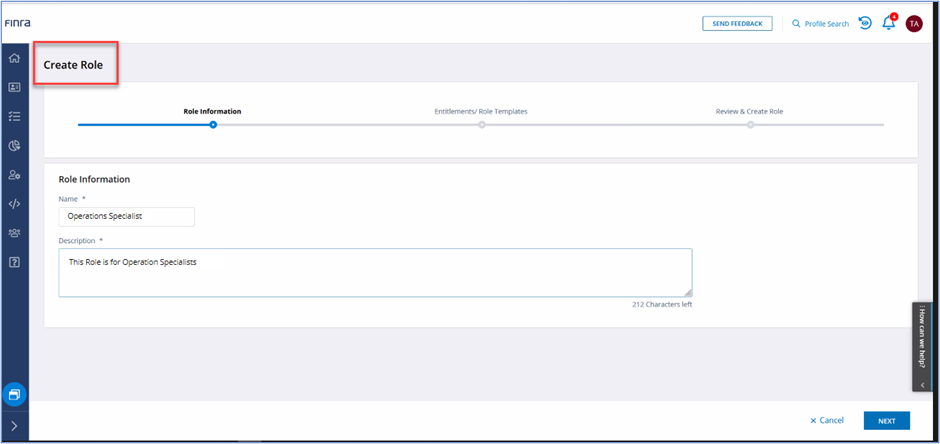Go to Entitlements/ Role Templates step

(481, 125)
